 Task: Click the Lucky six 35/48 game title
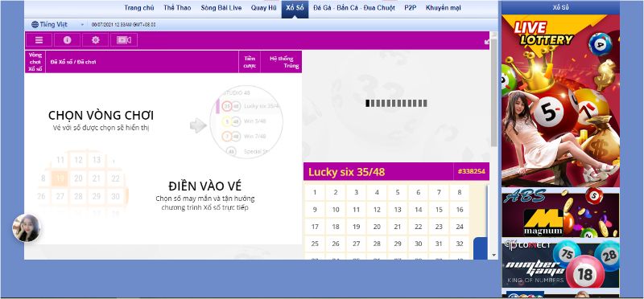coord(347,172)
